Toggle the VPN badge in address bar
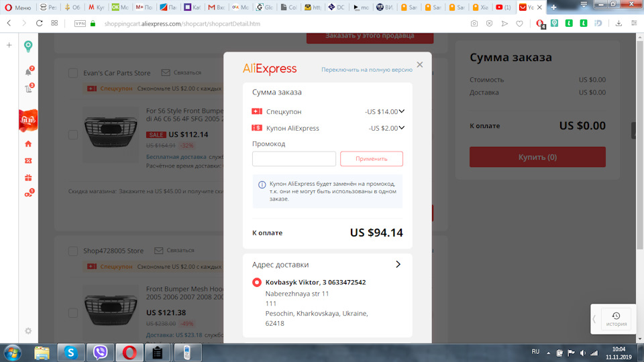 coord(80,23)
